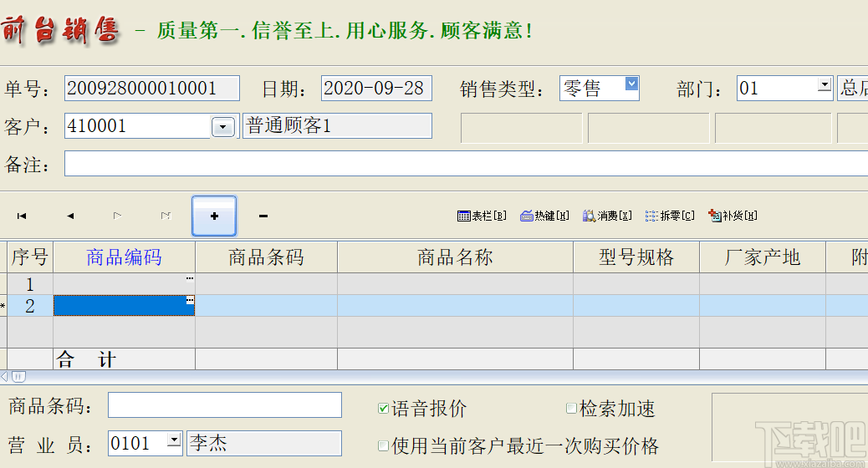
Task: Expand 营业员 dropdown showing 0101
Action: point(175,440)
